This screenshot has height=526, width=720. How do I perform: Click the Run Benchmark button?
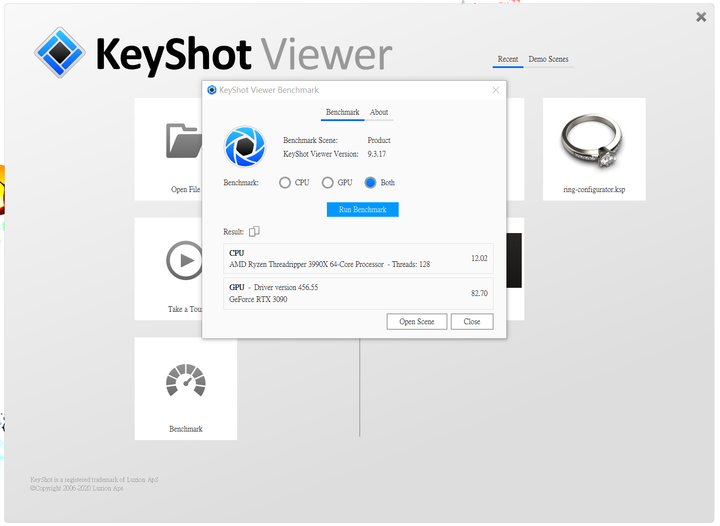tap(363, 209)
